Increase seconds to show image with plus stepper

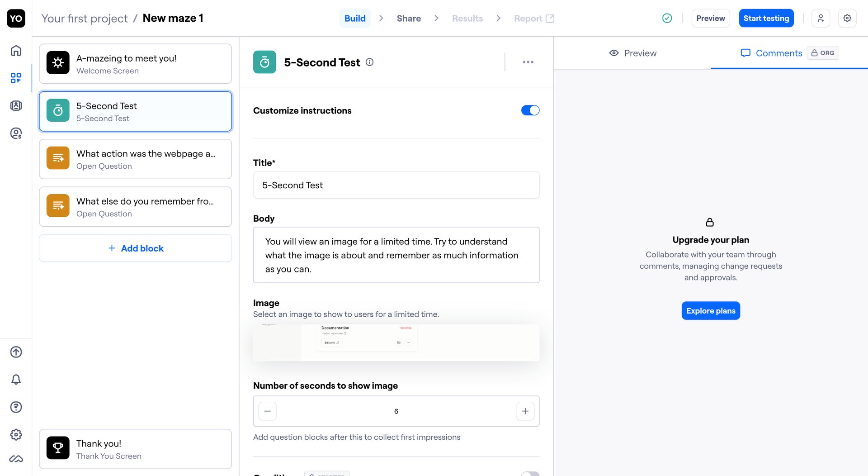click(525, 411)
